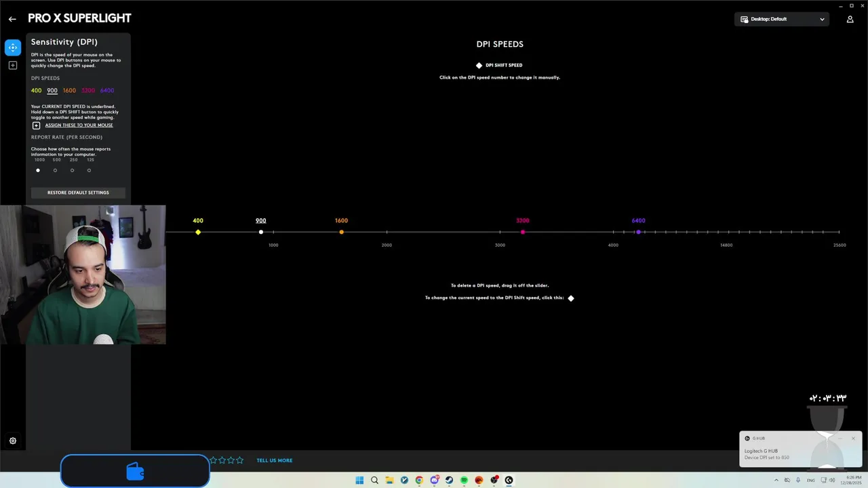Open Steam from the taskbar

[x=449, y=481]
